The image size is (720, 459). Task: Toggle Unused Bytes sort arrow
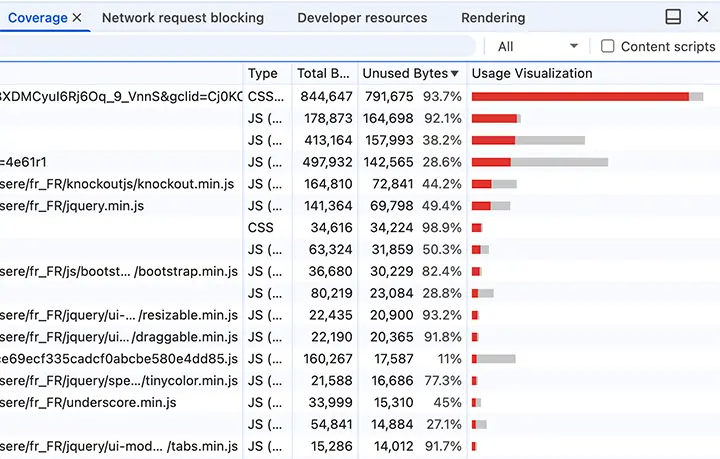click(455, 73)
